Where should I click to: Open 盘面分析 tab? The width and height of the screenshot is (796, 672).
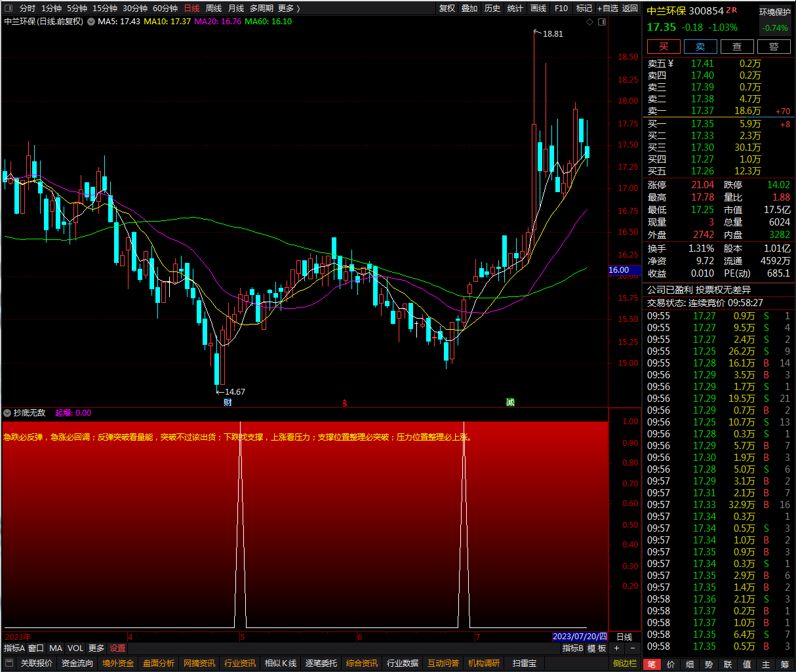(159, 663)
